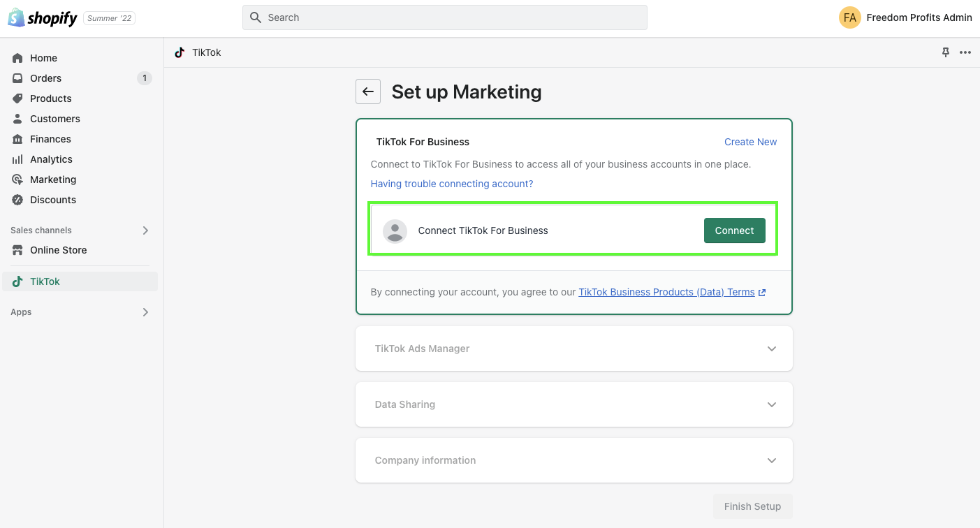Click the Finances bank icon
This screenshot has height=528, width=980.
click(x=17, y=139)
